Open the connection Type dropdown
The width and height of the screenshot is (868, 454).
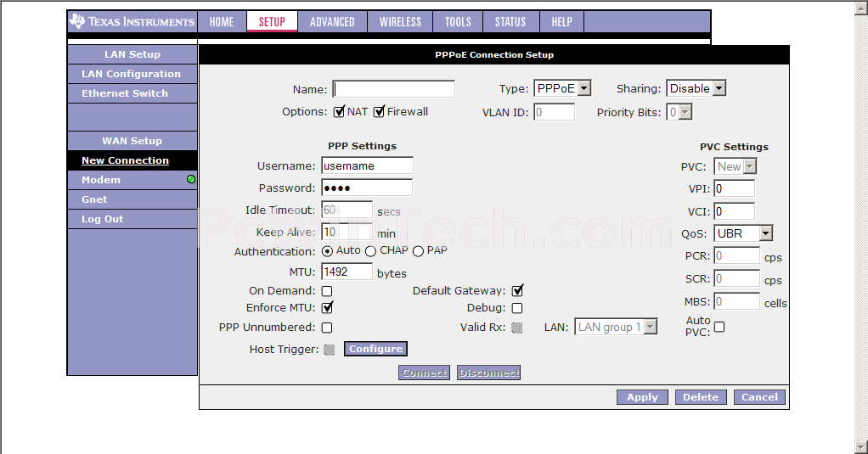tap(561, 88)
